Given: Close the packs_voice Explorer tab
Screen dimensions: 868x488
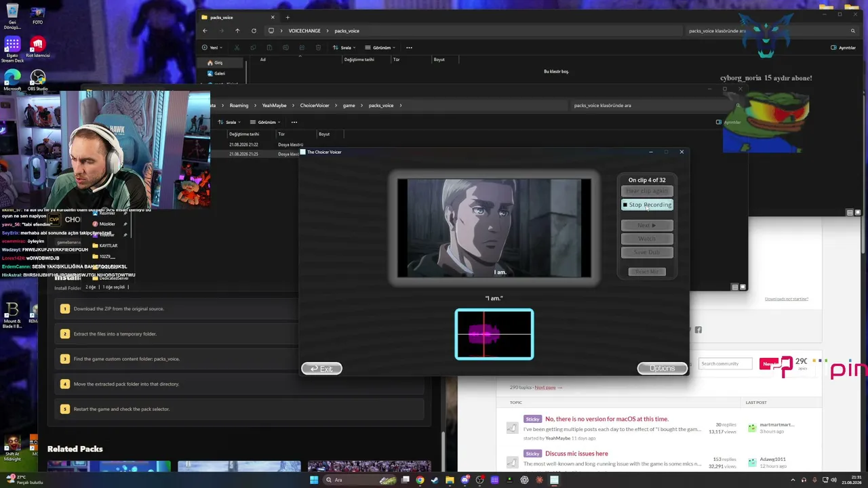Looking at the screenshot, I should pos(273,17).
